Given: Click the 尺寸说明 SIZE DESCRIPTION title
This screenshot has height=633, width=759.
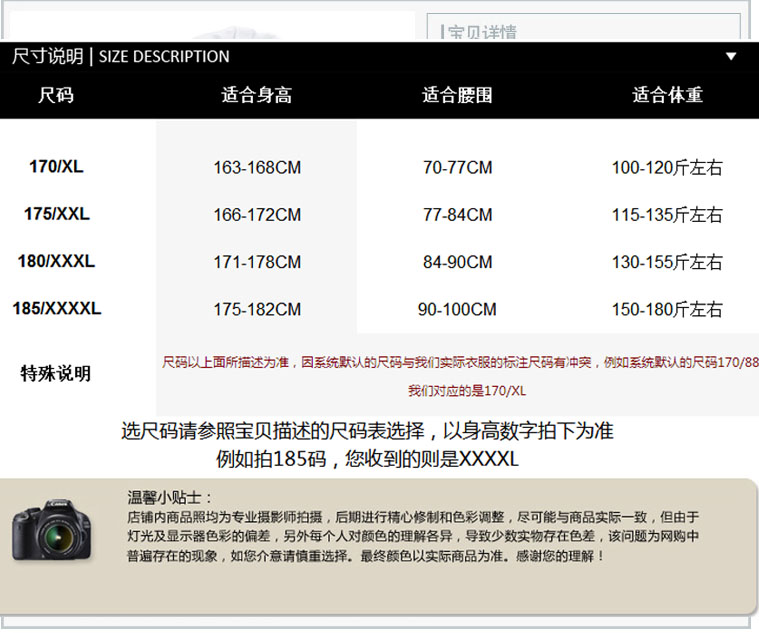Looking at the screenshot, I should point(120,56).
